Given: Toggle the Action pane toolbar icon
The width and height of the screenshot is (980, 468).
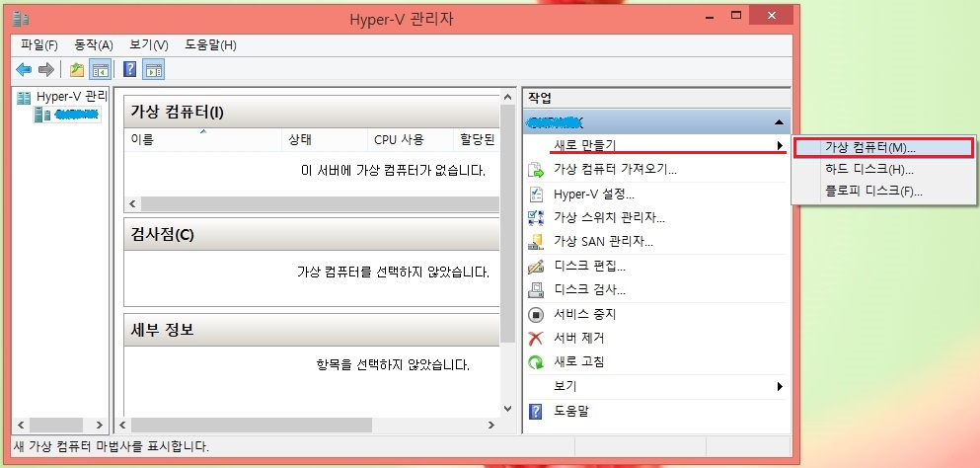Looking at the screenshot, I should tap(153, 69).
